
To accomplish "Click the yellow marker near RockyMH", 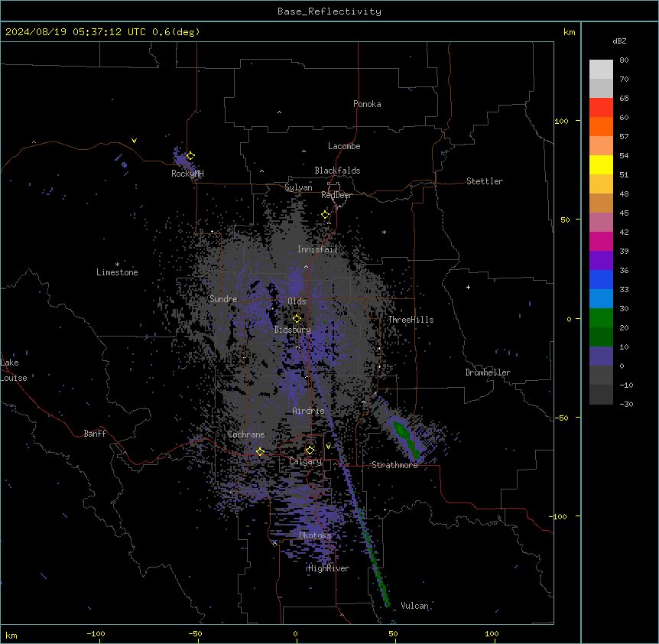I will click(x=190, y=156).
